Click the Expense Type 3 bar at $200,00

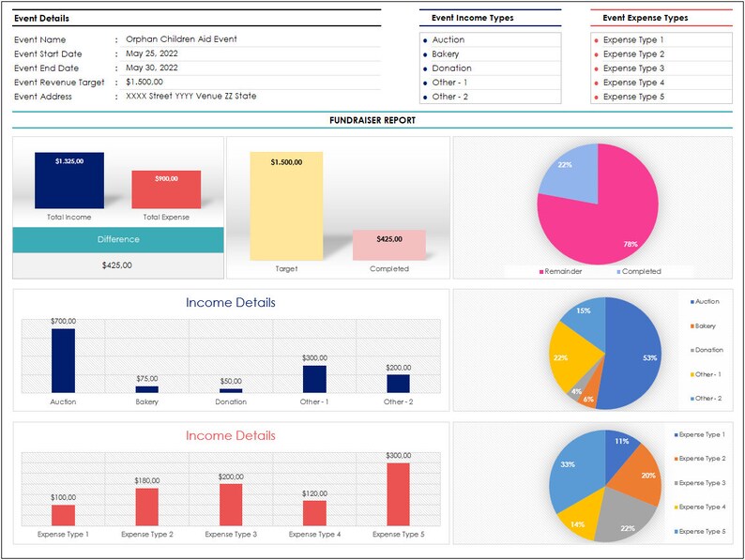click(231, 505)
